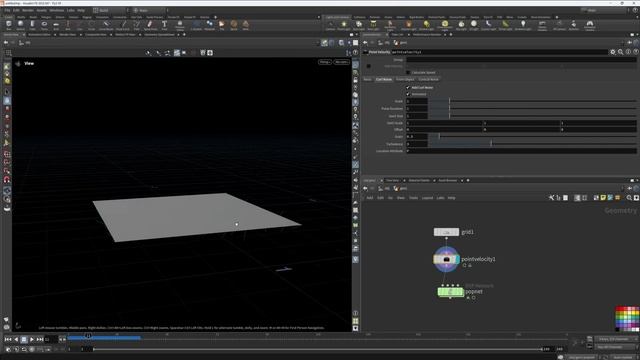
Task: Select the Box shelf tool
Action: (x=9, y=25)
